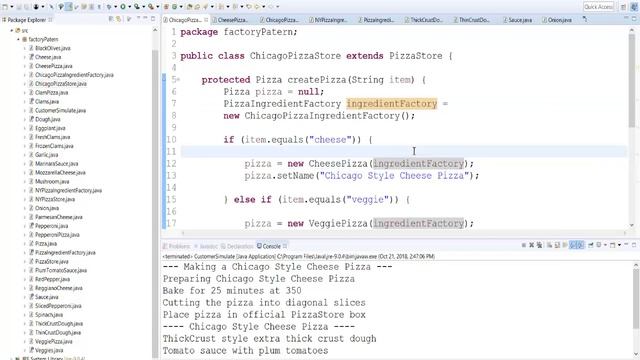Screen dimensions: 640x360
Task: Select NYPizzaStore.java in Package Explorer
Action: 55,199
